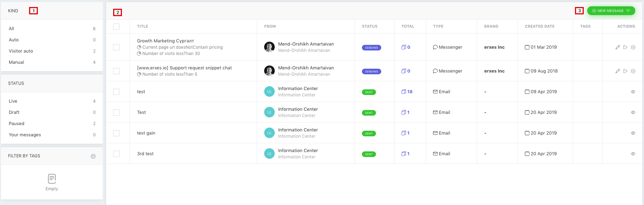Click the total count icon in Growth Marketing row
The width and height of the screenshot is (644, 205).
click(x=404, y=47)
